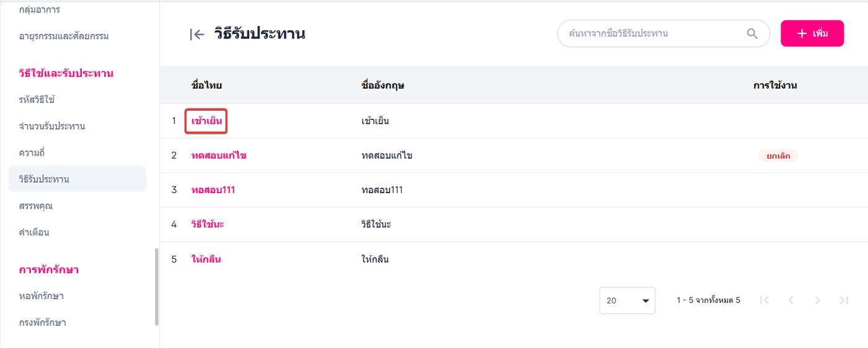Open the เช้าเย็น entry link
The width and height of the screenshot is (868, 348).
207,121
